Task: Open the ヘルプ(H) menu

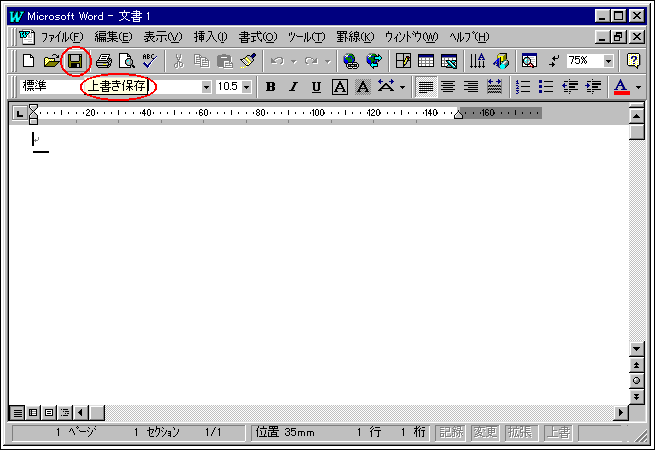Action: pos(469,37)
